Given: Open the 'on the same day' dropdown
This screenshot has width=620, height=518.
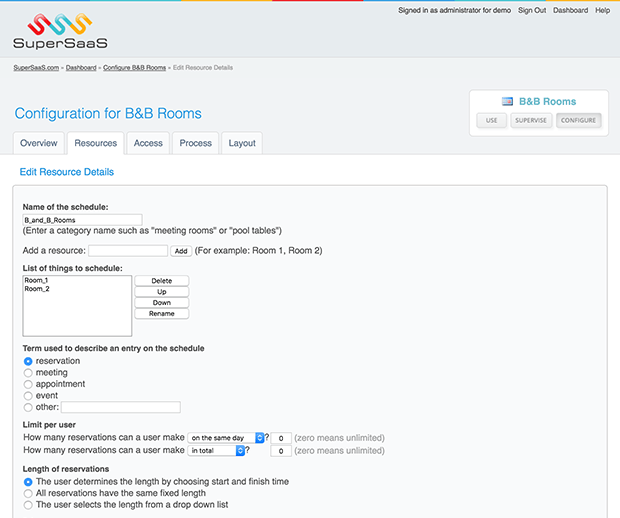Looking at the screenshot, I should [226, 438].
